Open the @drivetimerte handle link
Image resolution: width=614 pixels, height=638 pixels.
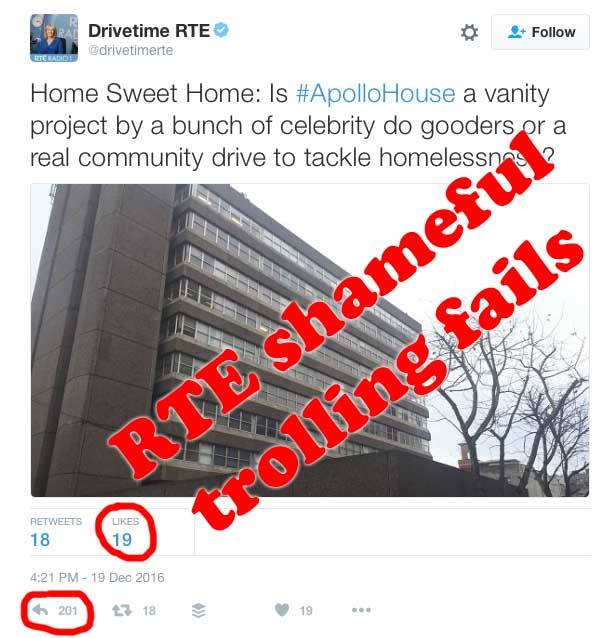(x=131, y=50)
